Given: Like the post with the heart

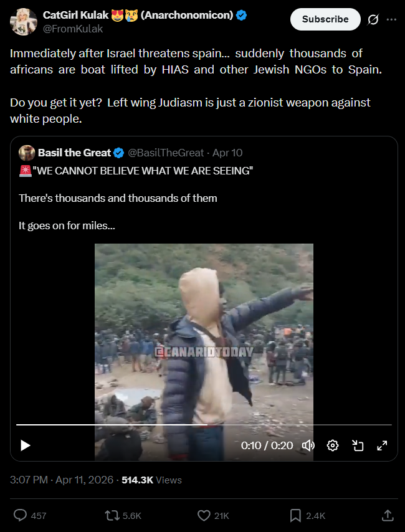Looking at the screenshot, I should pyautogui.click(x=203, y=515).
